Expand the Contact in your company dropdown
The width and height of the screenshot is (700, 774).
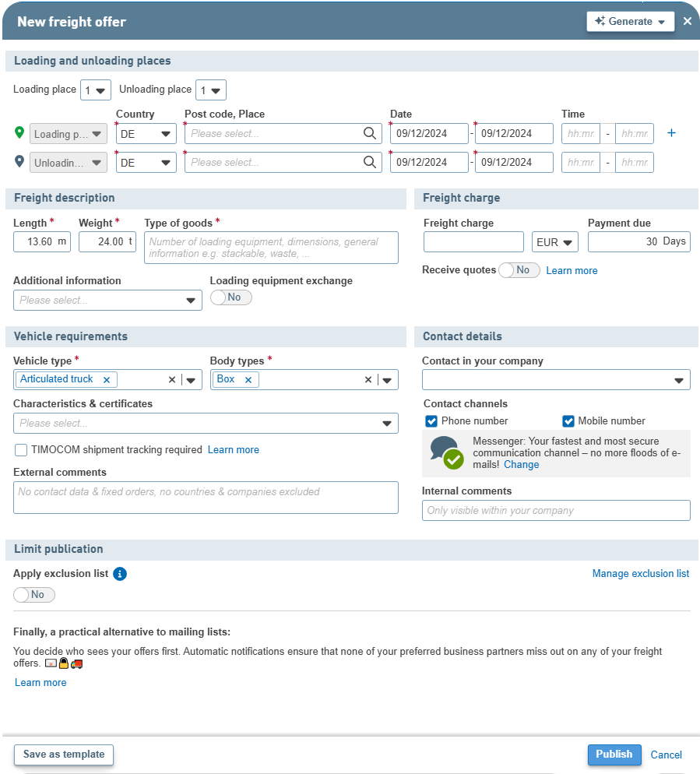pyautogui.click(x=556, y=380)
